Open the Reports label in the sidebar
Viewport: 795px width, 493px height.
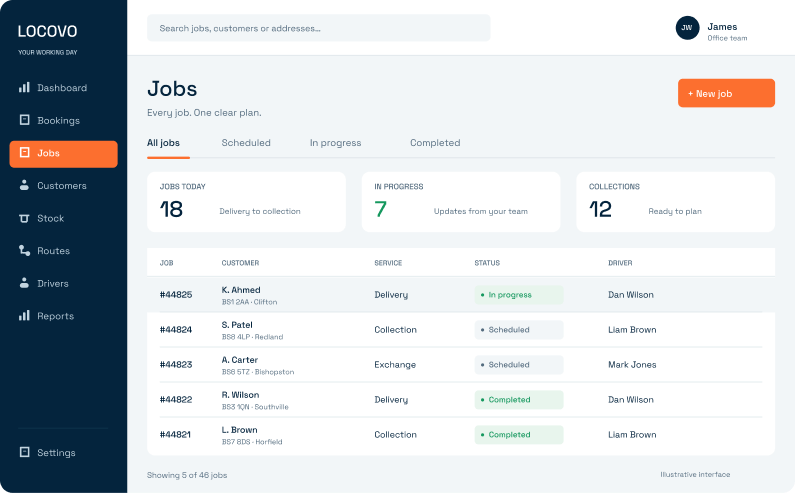(55, 316)
